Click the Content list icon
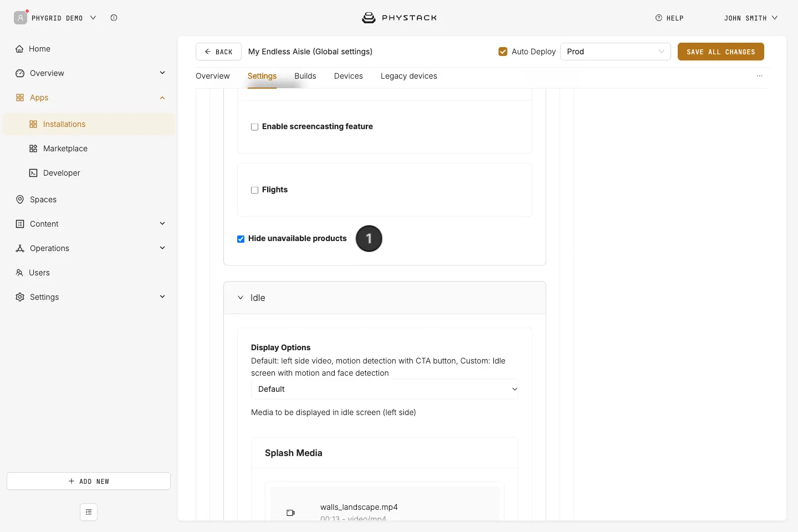 tap(20, 224)
